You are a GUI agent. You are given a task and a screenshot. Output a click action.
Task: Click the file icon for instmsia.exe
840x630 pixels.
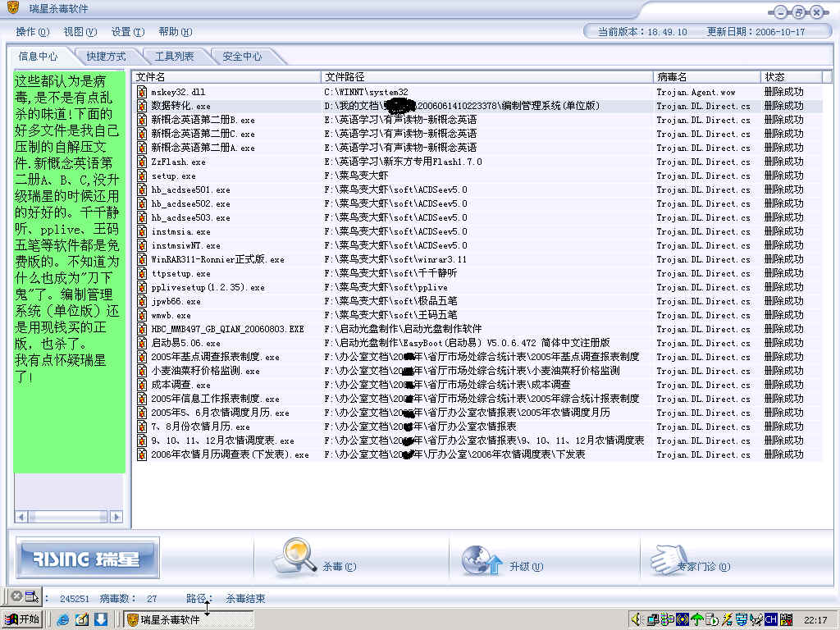click(x=141, y=231)
